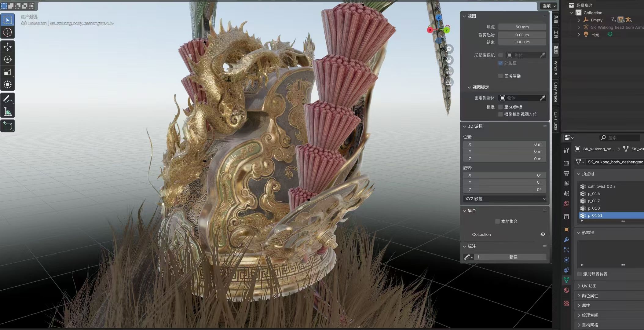The width and height of the screenshot is (644, 330).
Task: Use eyedropper for 局部摄像机 object field
Action: tap(542, 55)
